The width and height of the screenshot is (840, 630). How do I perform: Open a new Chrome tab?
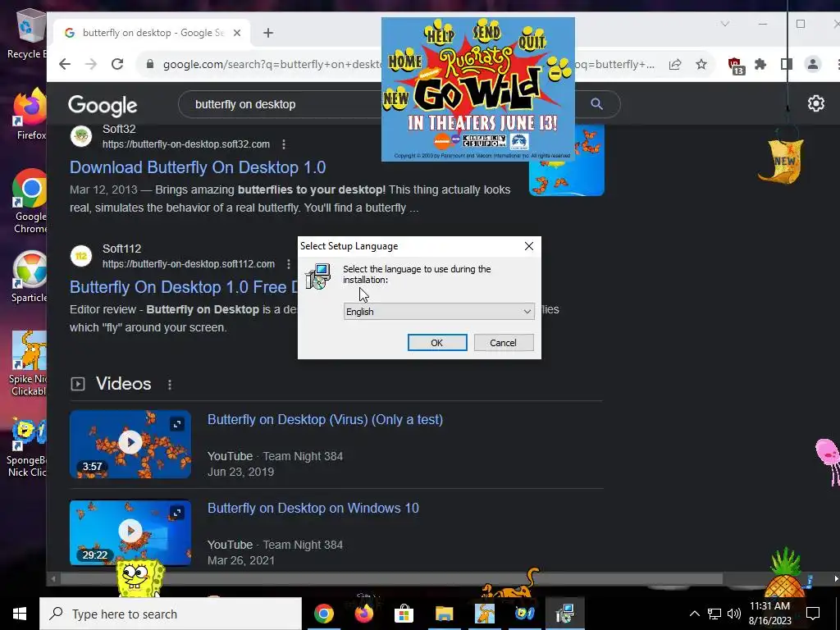(268, 33)
